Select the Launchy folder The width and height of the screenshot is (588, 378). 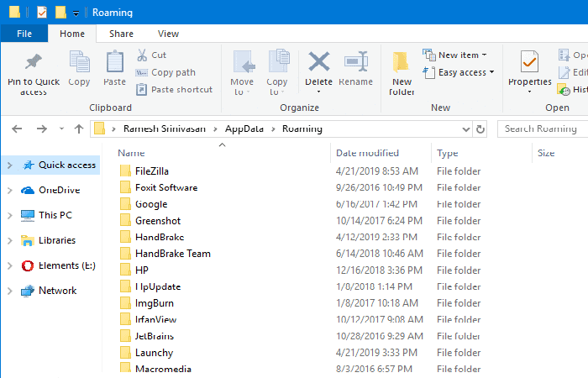point(154,353)
